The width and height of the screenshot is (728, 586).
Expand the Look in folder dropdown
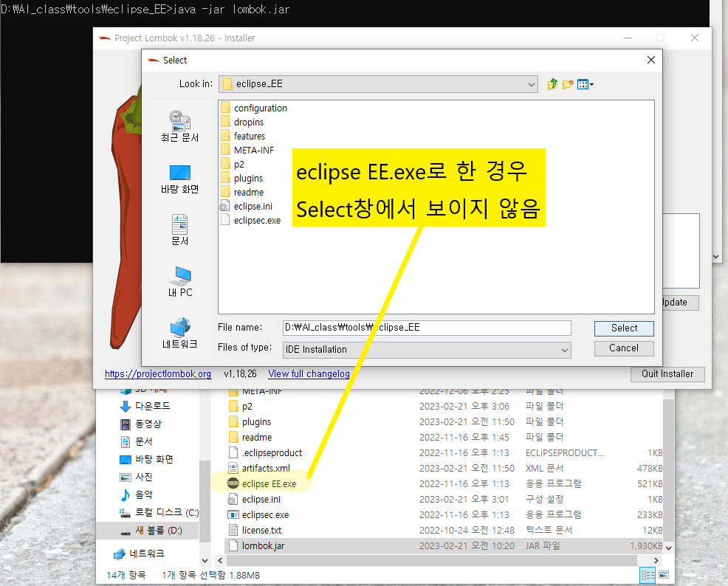[x=531, y=84]
